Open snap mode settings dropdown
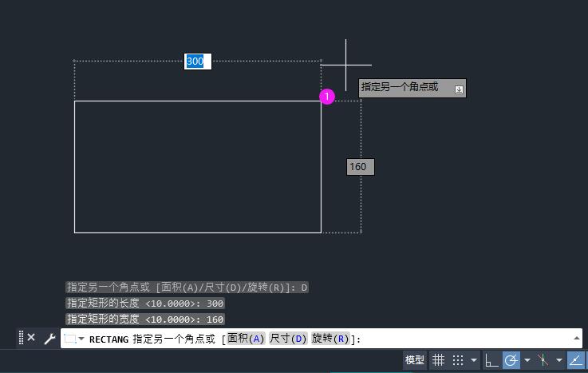This screenshot has height=373, width=588. [474, 360]
